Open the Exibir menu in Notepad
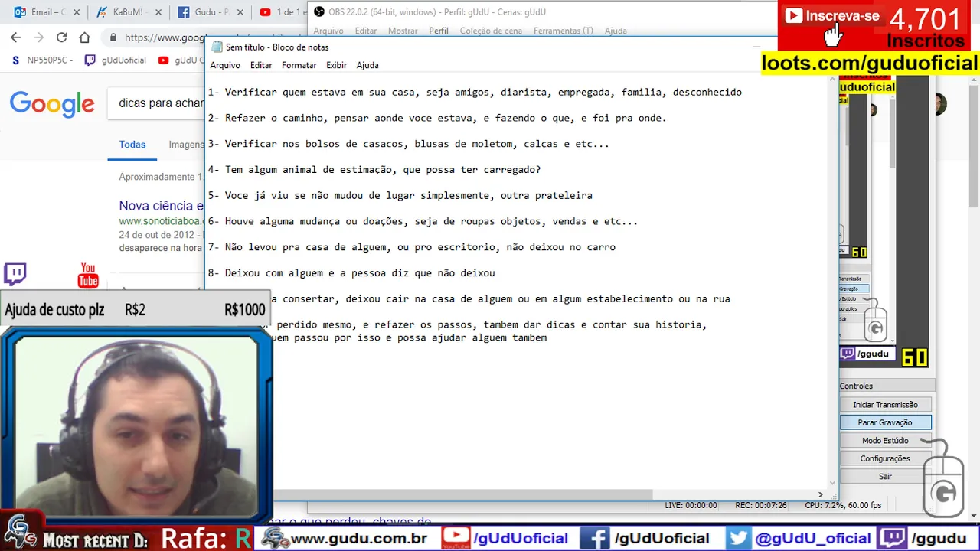The height and width of the screenshot is (551, 980). coord(336,65)
